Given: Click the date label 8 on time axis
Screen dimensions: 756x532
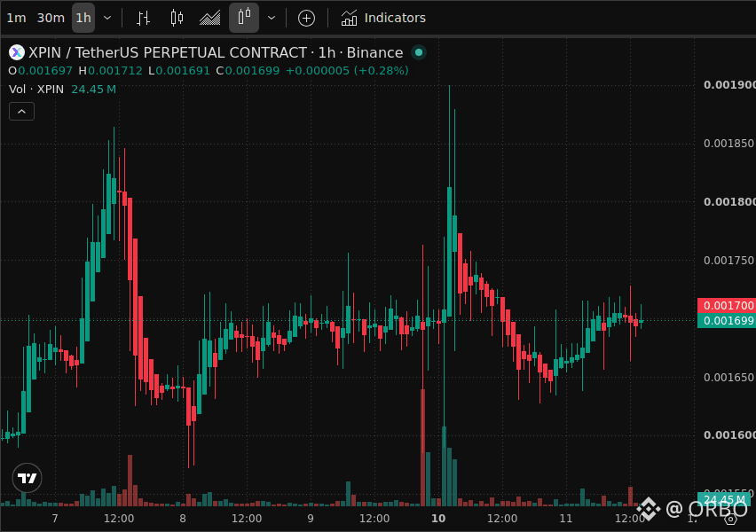Looking at the screenshot, I should point(183,519).
